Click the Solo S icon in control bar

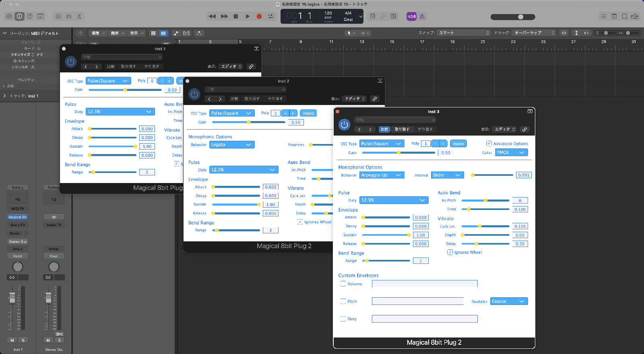tap(393, 16)
